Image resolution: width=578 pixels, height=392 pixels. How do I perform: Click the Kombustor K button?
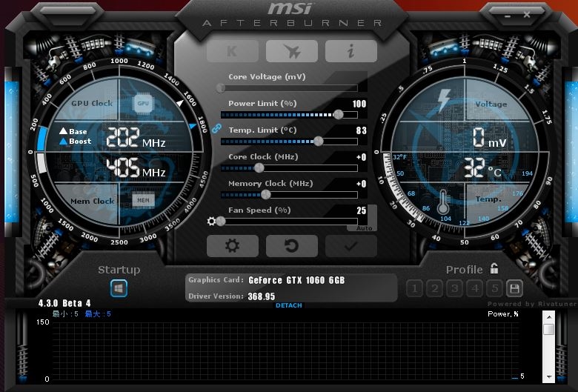pos(233,51)
